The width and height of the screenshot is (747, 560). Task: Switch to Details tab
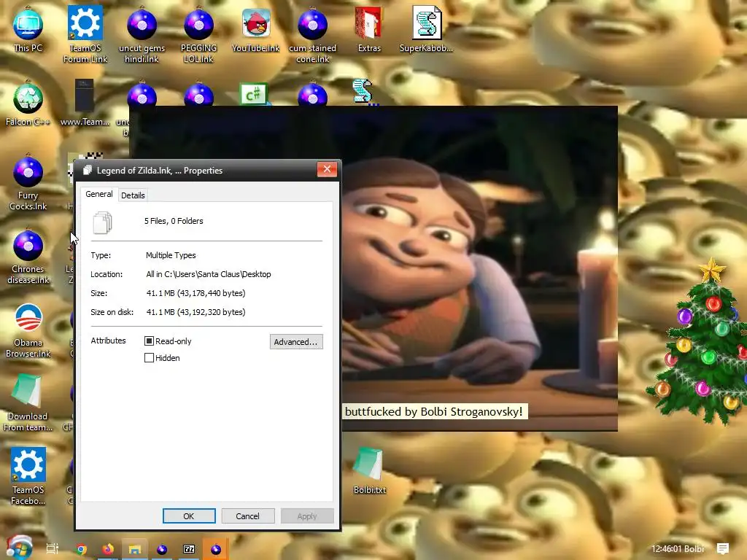[x=133, y=195]
